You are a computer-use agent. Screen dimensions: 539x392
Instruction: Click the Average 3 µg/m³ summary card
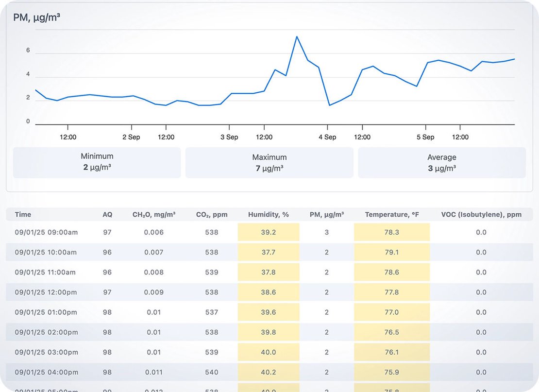(x=441, y=163)
